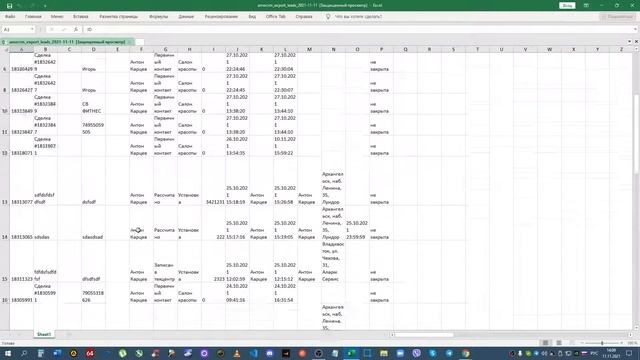Click into the Name Box field
Image resolution: width=640 pixels, height=360 pixels.
tap(16, 29)
